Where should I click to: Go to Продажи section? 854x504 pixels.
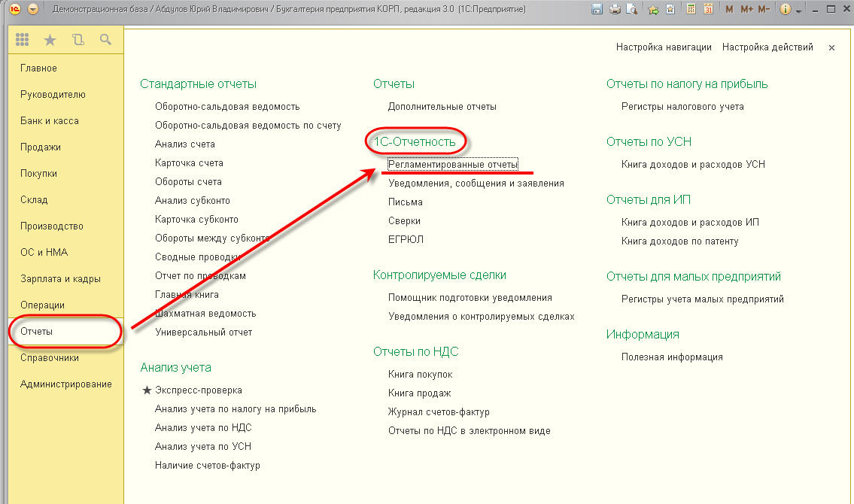pos(41,147)
